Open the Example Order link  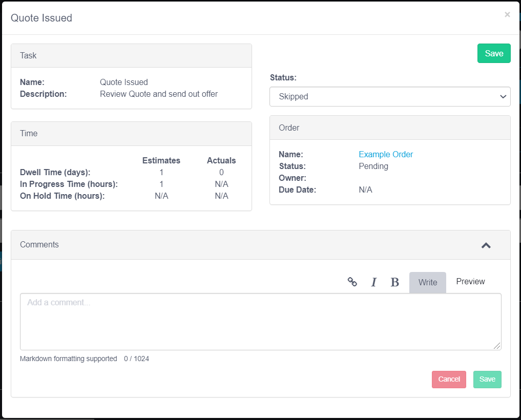(386, 154)
